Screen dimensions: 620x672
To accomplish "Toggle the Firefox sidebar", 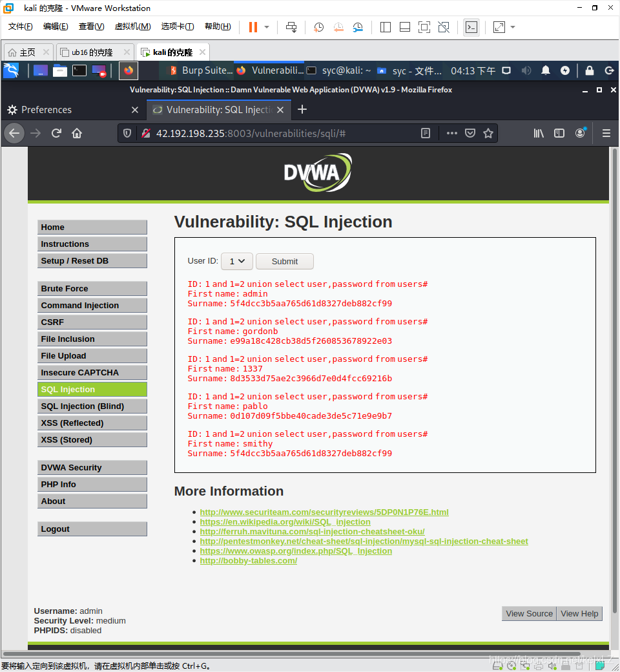I will [559, 133].
